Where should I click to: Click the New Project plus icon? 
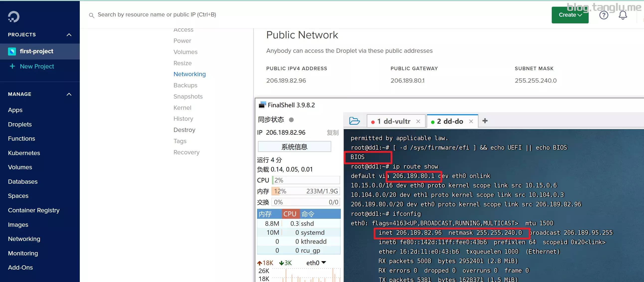coord(12,66)
